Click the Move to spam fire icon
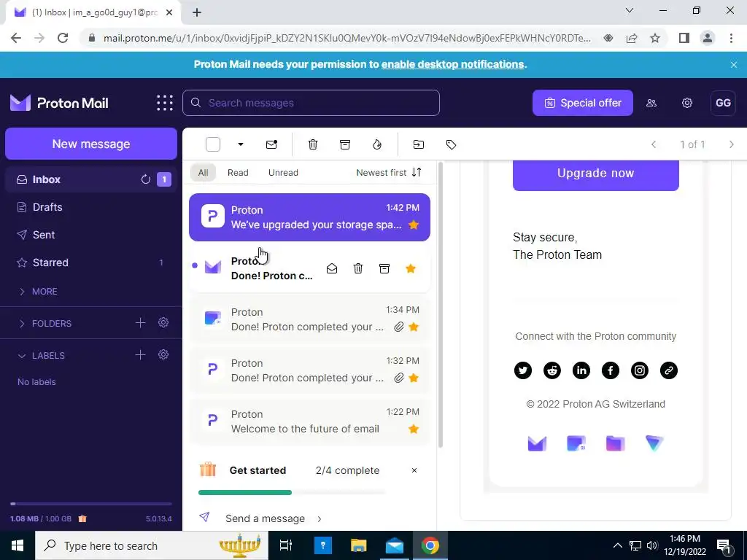 pyautogui.click(x=377, y=144)
